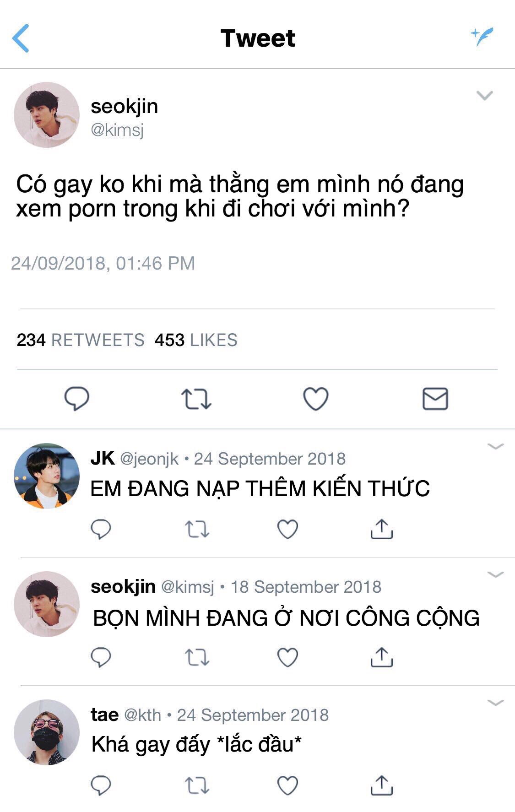This screenshot has width=515, height=812.
Task: Go back using the blue arrow
Action: [21, 38]
